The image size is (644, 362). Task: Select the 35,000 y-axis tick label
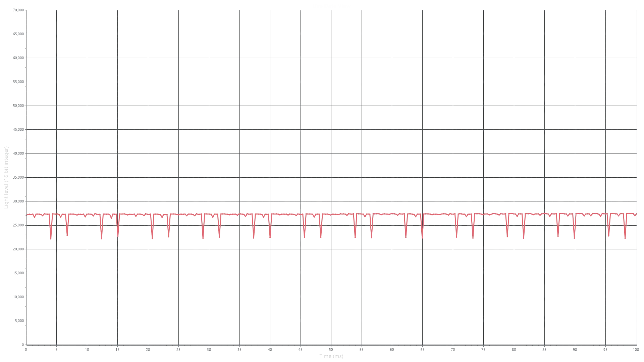click(18, 177)
